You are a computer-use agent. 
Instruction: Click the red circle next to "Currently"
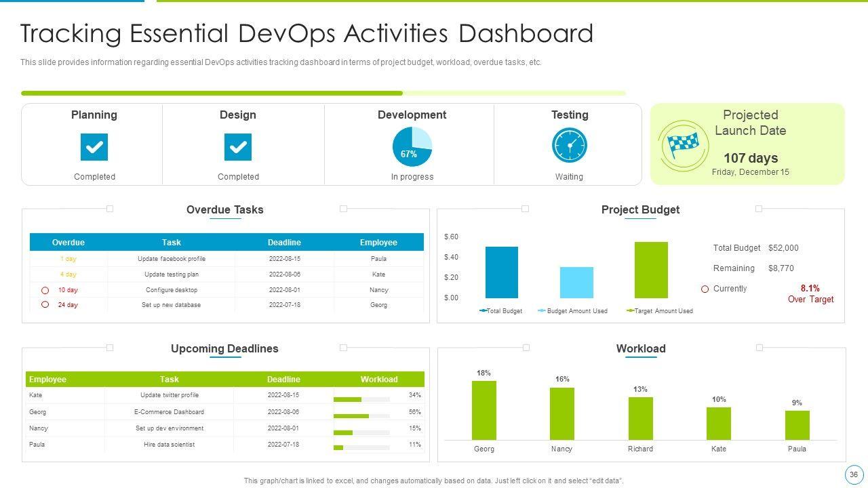pos(705,289)
